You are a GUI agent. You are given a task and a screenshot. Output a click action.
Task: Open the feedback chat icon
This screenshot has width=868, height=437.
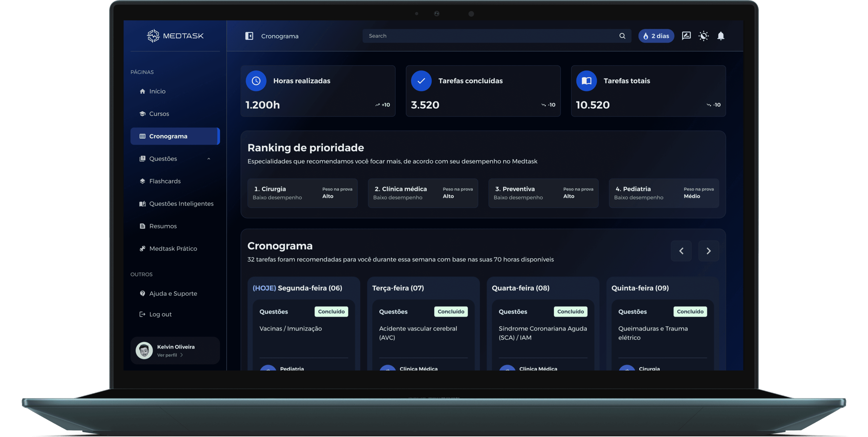(x=686, y=36)
